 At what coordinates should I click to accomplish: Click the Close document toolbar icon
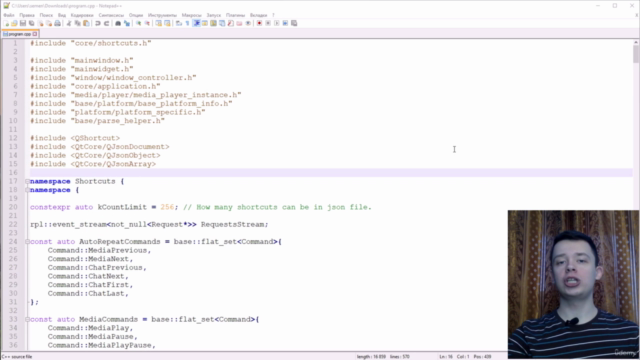40,23
